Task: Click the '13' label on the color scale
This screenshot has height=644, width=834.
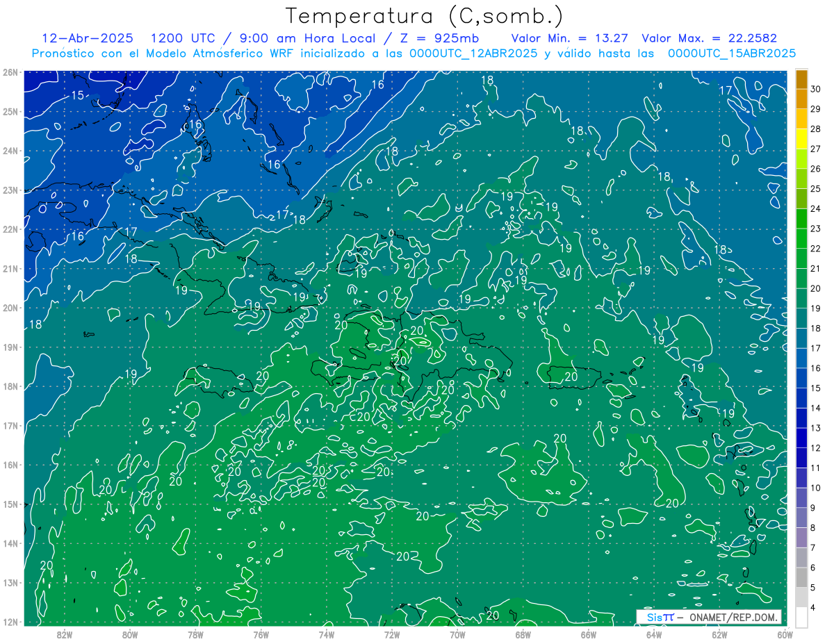Action: (815, 428)
